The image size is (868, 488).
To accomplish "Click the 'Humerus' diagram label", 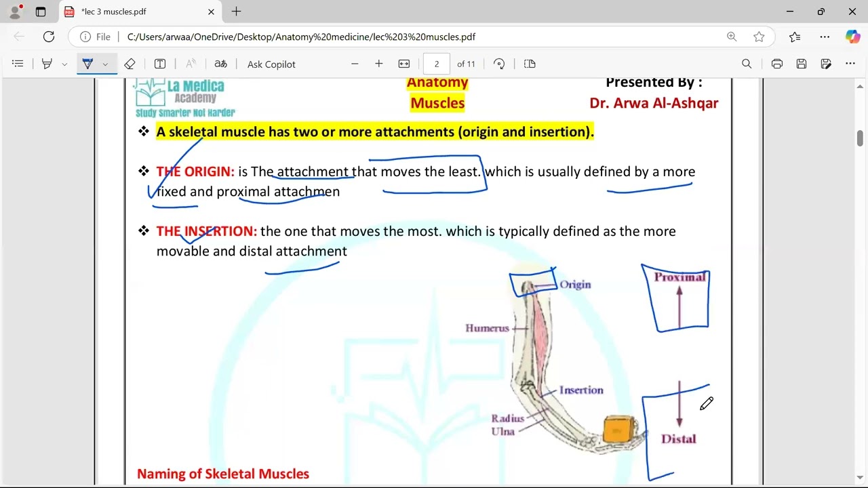I will 487,328.
